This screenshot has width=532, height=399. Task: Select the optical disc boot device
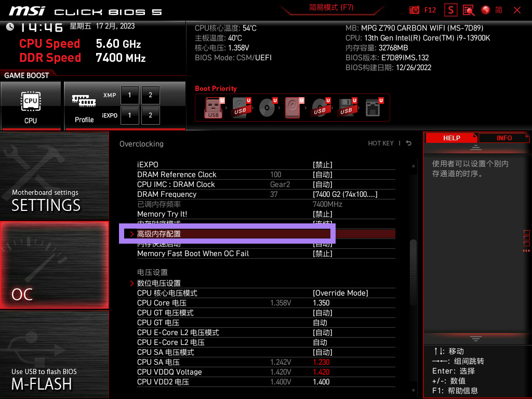[x=268, y=108]
